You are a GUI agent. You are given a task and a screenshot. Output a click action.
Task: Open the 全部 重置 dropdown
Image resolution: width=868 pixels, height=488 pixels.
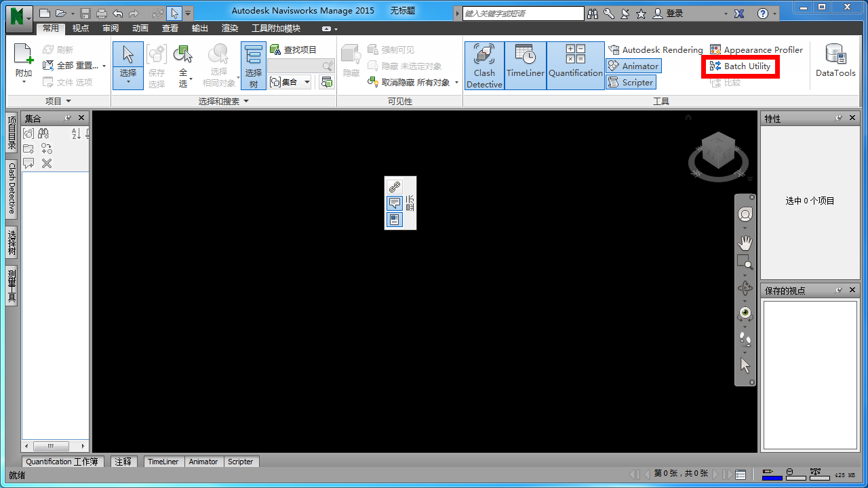click(x=104, y=66)
